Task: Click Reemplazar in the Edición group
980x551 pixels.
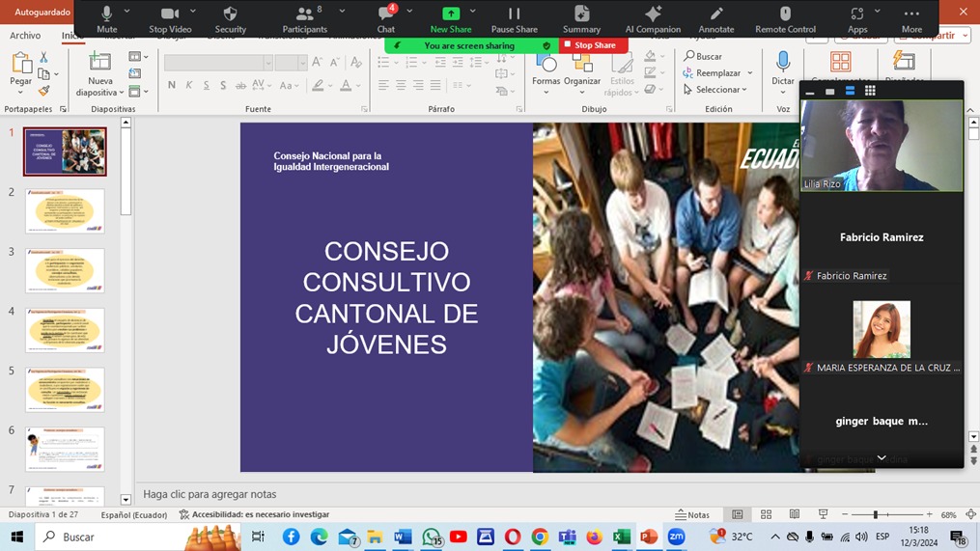Action: 717,73
